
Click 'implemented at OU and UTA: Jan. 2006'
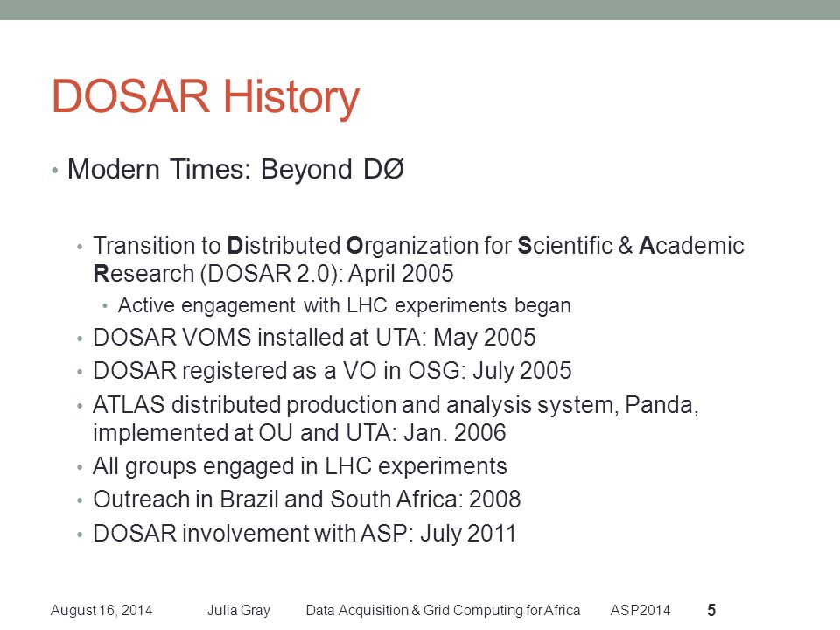(299, 433)
